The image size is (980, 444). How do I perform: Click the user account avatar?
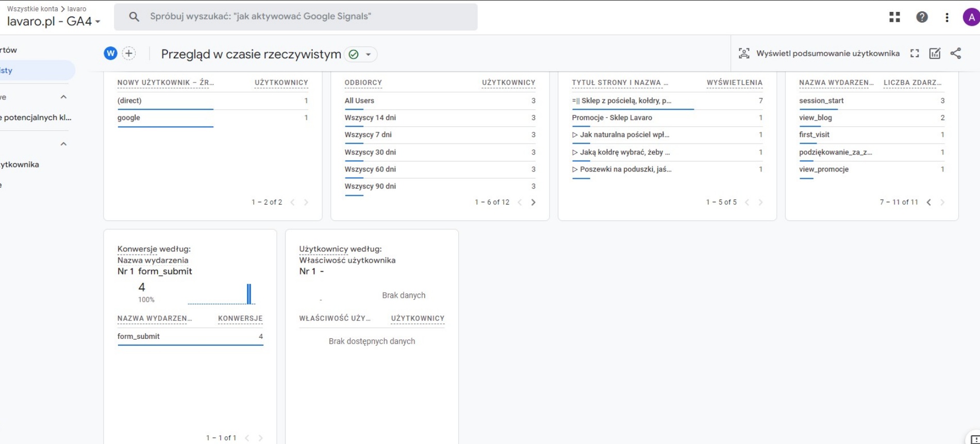(971, 17)
